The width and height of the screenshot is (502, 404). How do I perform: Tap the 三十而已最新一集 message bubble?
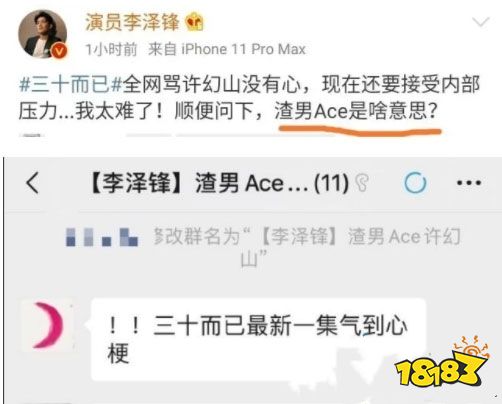(x=258, y=339)
